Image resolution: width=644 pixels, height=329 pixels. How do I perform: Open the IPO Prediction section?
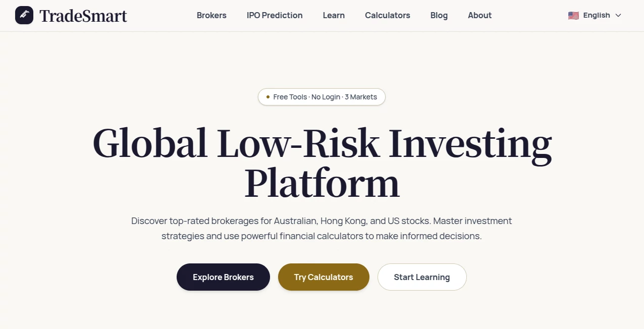point(274,16)
